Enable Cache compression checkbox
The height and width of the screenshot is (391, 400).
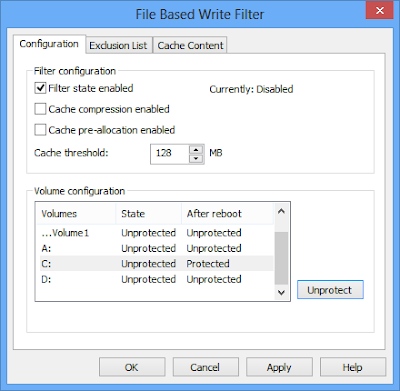tap(40, 109)
